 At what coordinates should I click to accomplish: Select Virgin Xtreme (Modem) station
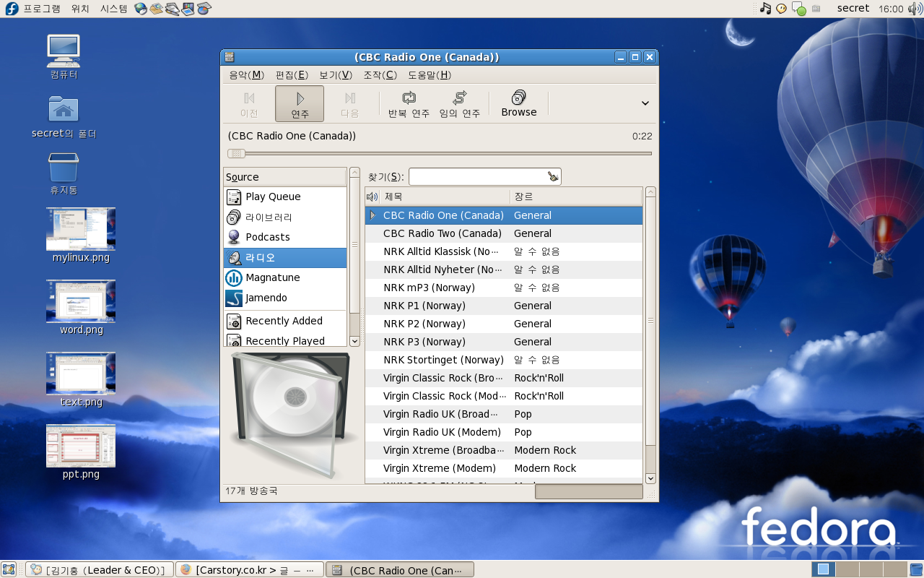pyautogui.click(x=504, y=468)
